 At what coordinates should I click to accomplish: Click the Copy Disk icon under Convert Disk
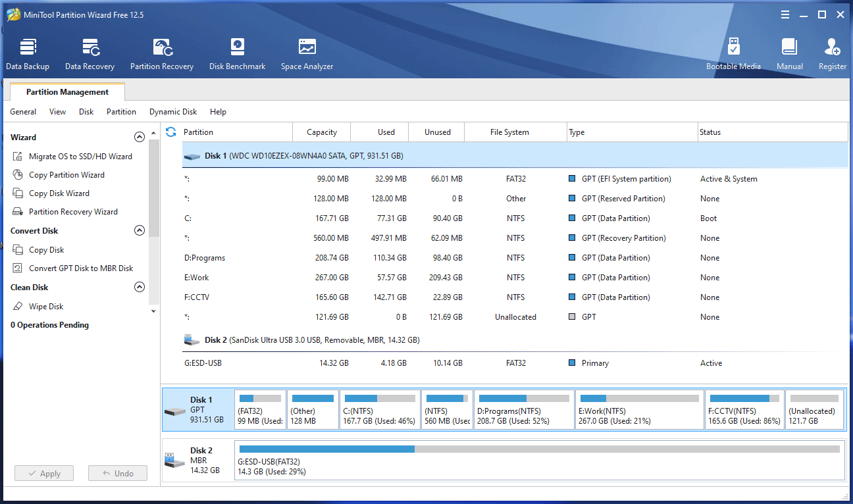(x=18, y=250)
